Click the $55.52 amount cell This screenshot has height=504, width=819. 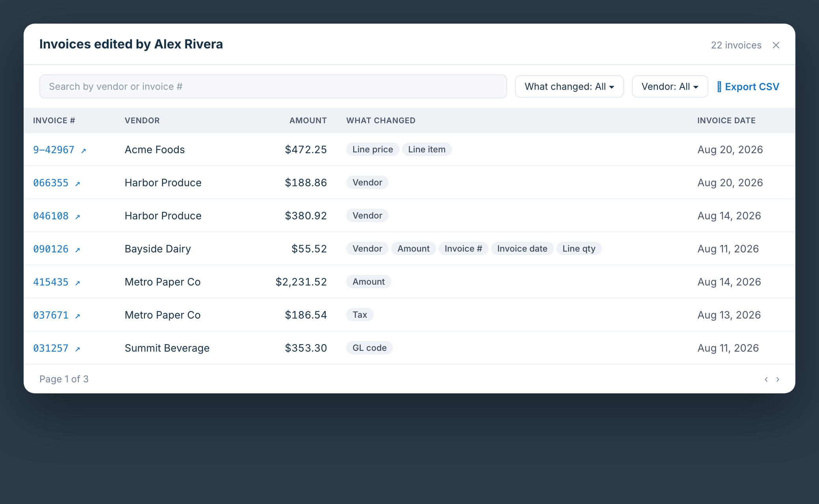(x=309, y=249)
